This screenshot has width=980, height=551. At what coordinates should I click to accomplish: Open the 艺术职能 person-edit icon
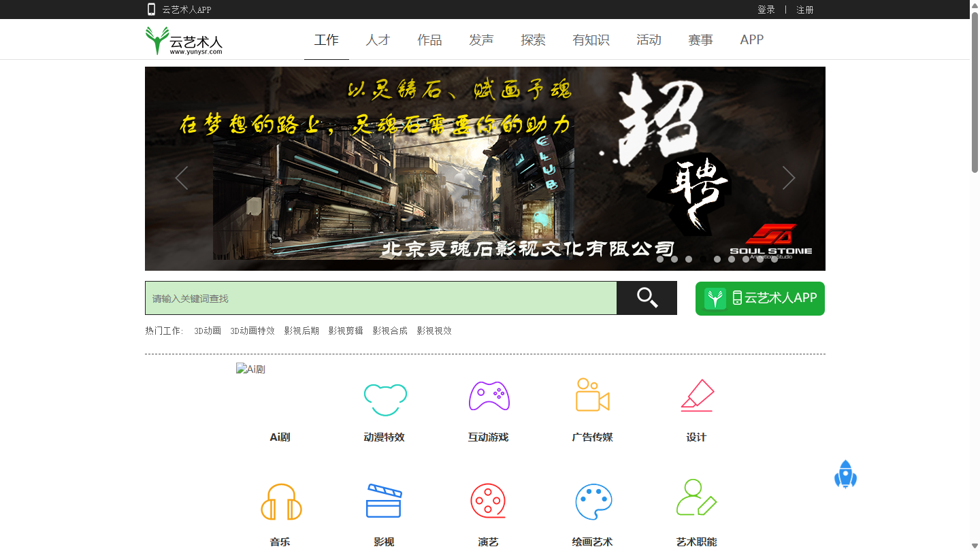click(x=696, y=498)
